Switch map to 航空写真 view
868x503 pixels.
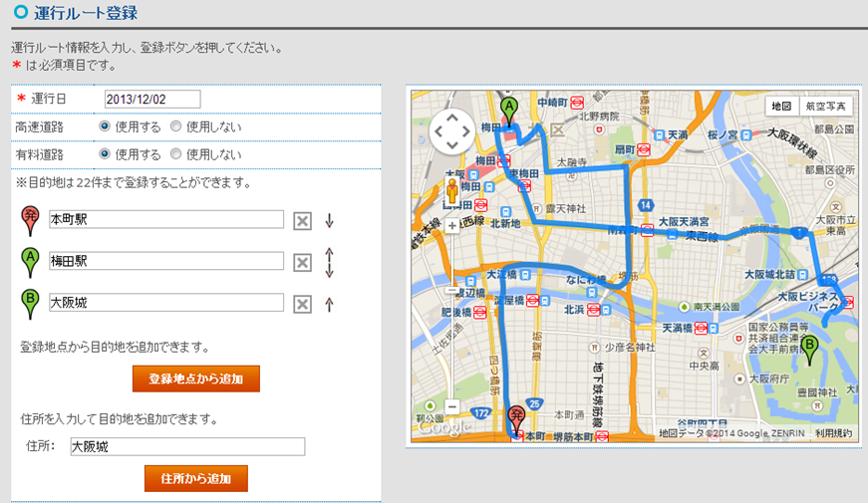(x=825, y=106)
